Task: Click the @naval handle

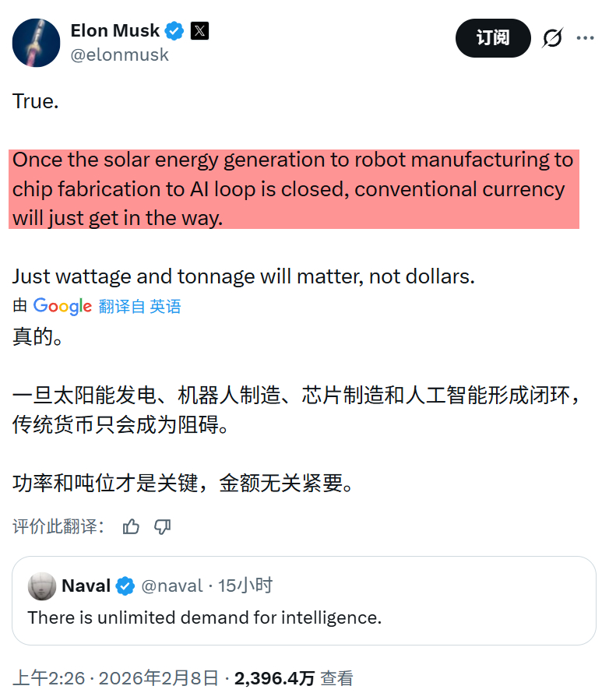Action: [x=171, y=586]
